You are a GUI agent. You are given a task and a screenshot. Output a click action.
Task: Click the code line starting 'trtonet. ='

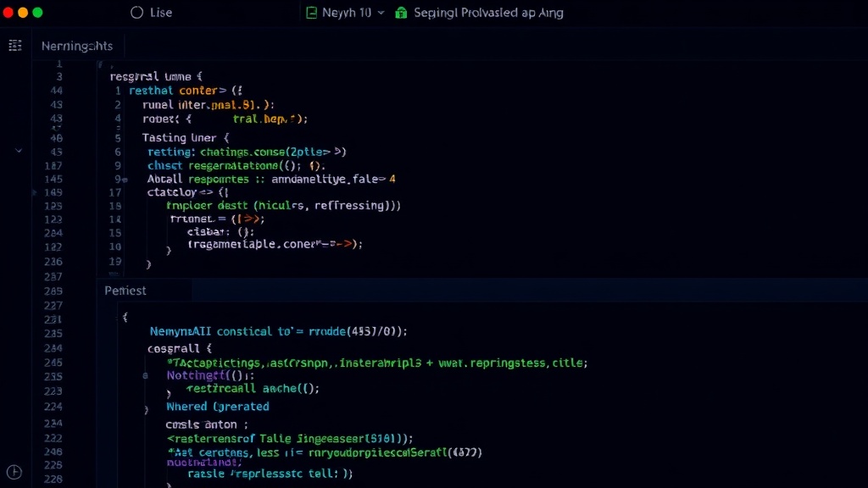click(218, 219)
